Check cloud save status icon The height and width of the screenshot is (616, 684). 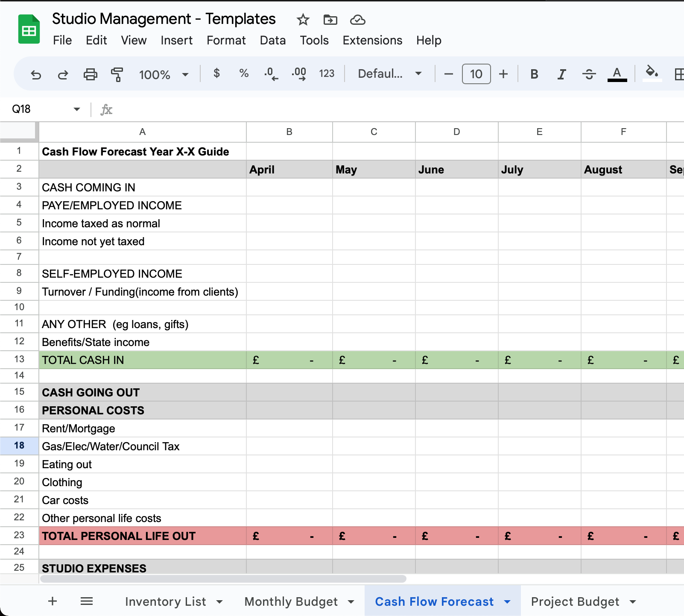(357, 20)
